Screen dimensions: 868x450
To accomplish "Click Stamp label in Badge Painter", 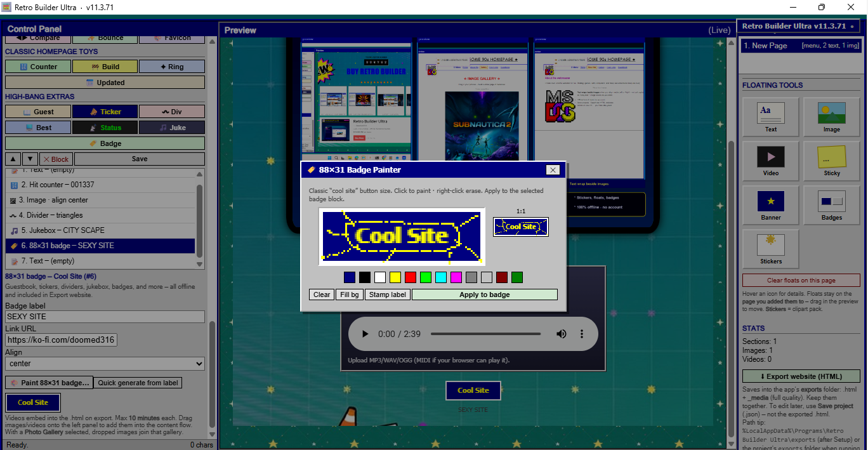I will [388, 294].
